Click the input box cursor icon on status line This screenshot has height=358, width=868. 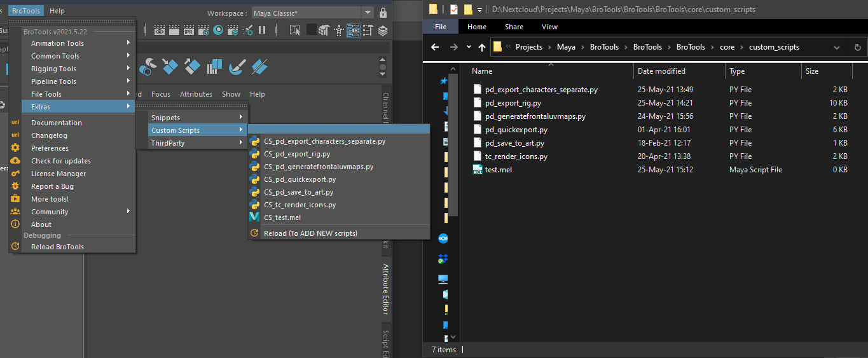point(294,30)
